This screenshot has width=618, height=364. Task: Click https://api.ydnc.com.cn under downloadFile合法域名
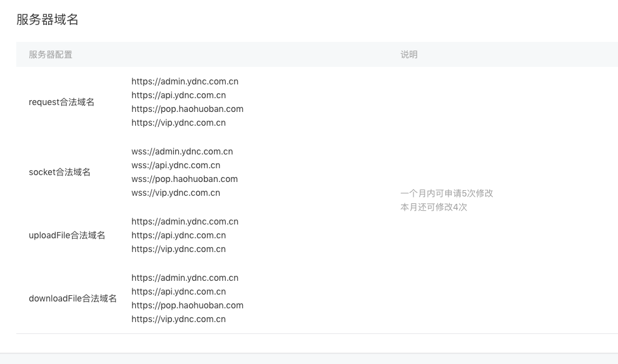[x=178, y=292]
